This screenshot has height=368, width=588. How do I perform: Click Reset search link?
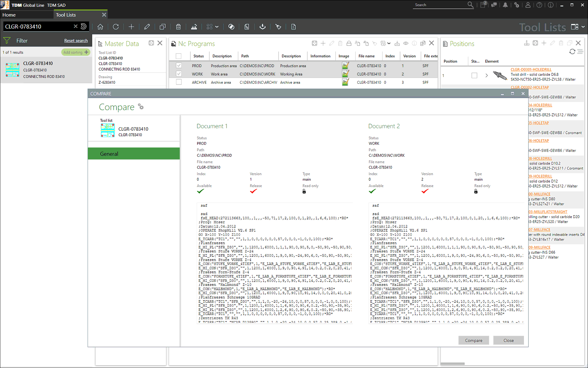[x=76, y=41]
